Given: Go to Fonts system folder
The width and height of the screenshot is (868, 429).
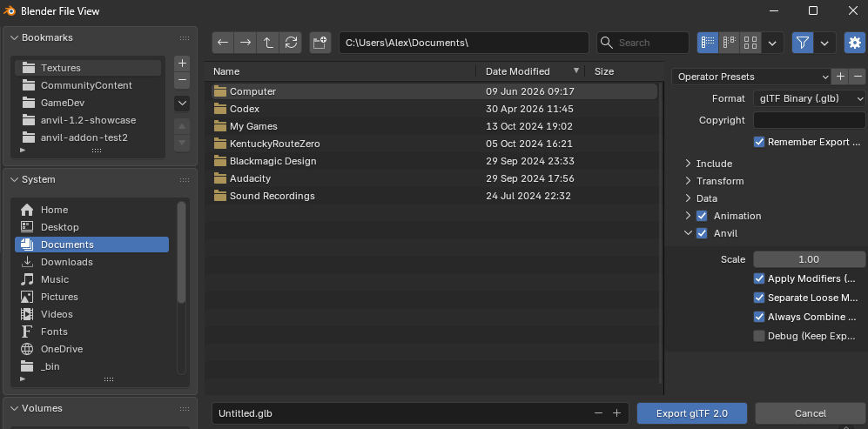Looking at the screenshot, I should click(92, 332).
